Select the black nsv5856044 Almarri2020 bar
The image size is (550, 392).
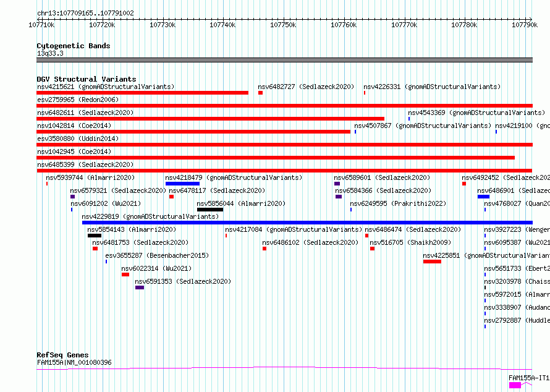pyautogui.click(x=210, y=210)
